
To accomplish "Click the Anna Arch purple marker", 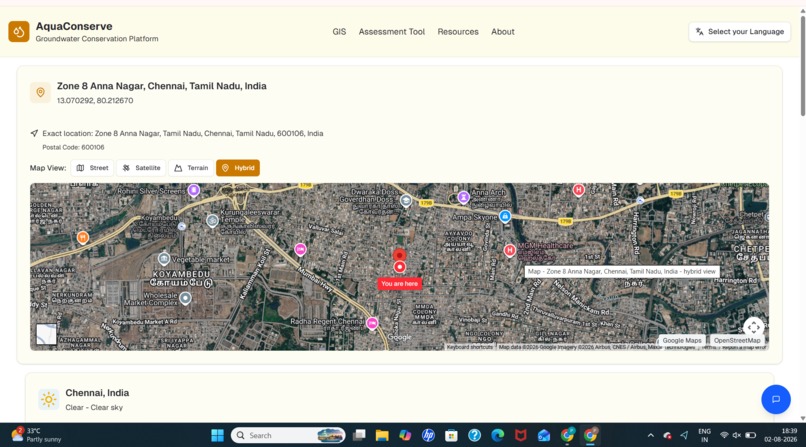I will [464, 197].
